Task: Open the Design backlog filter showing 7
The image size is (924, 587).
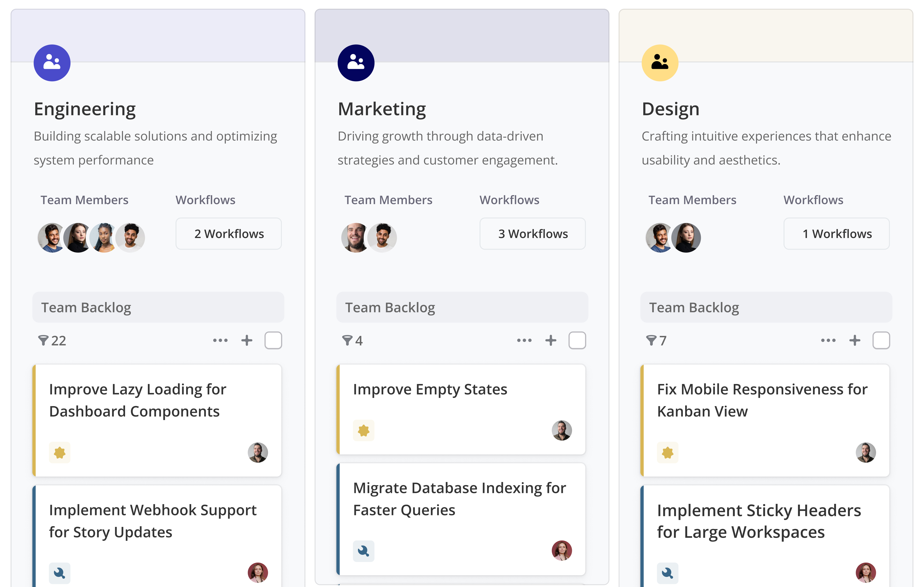Action: coord(656,340)
